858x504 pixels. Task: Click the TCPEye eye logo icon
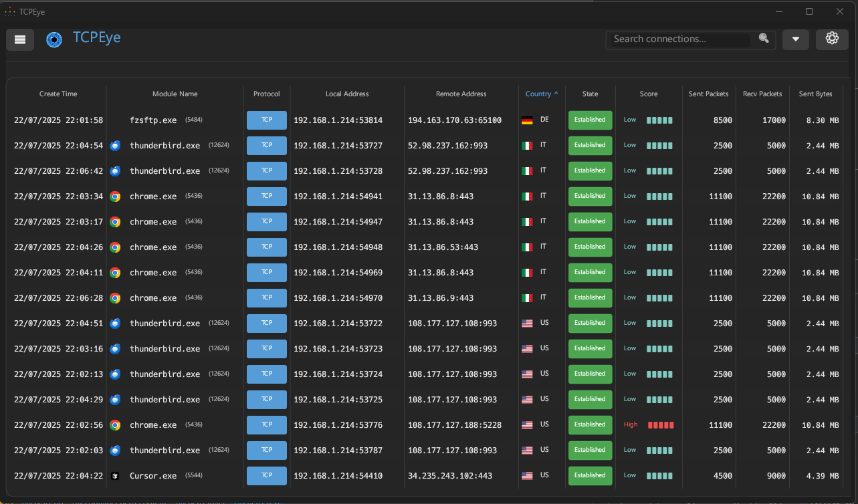[54, 40]
